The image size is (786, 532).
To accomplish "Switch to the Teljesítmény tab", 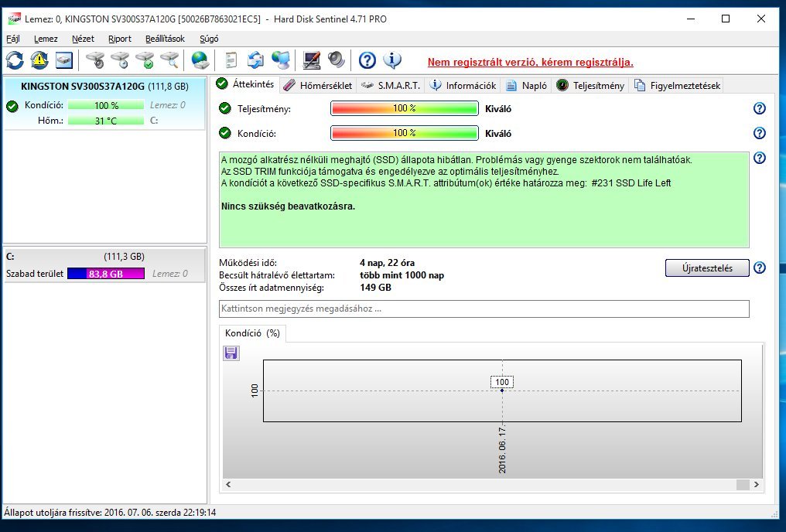I will (x=590, y=86).
